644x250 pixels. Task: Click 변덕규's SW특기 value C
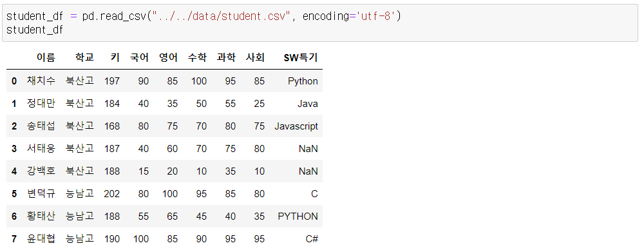click(x=315, y=194)
